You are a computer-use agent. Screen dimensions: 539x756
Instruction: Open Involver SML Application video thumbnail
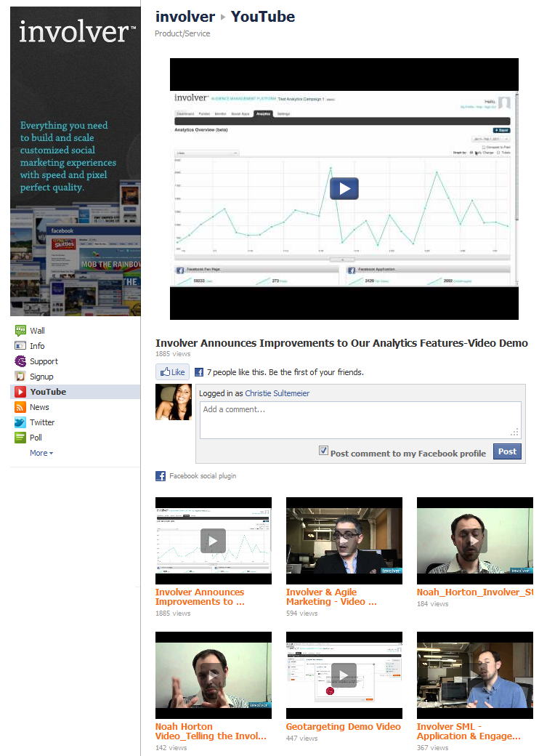(475, 675)
